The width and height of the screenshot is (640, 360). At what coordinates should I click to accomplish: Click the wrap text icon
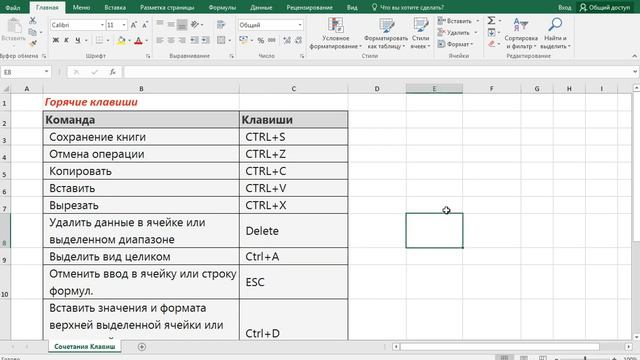coord(221,24)
